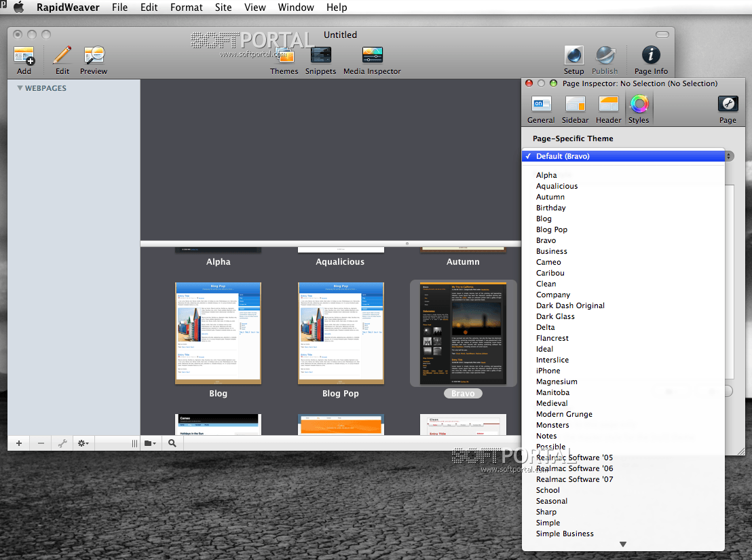This screenshot has width=752, height=560.
Task: Click the plus button below Webpages list
Action: coord(19,443)
